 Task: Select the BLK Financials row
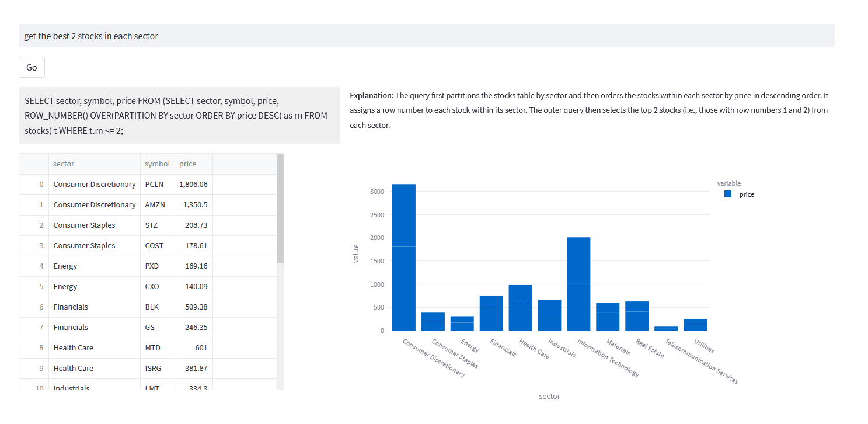[x=117, y=307]
